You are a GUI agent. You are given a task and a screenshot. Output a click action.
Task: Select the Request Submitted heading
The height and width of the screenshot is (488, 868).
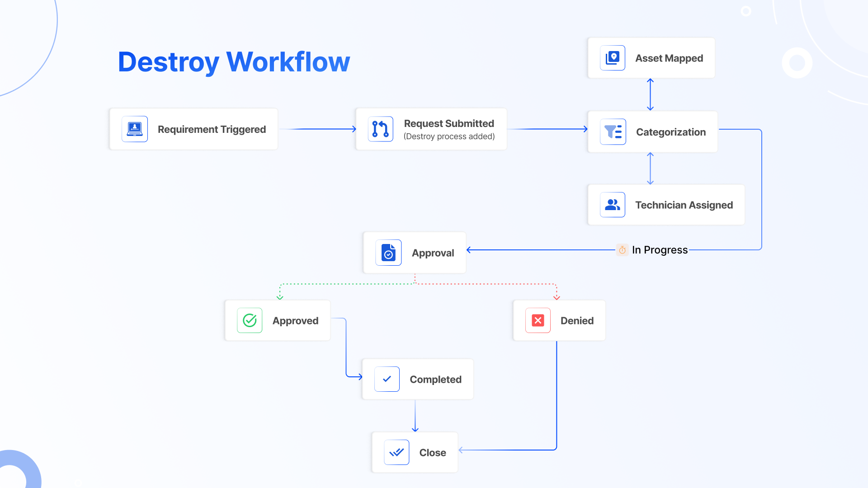(x=449, y=123)
